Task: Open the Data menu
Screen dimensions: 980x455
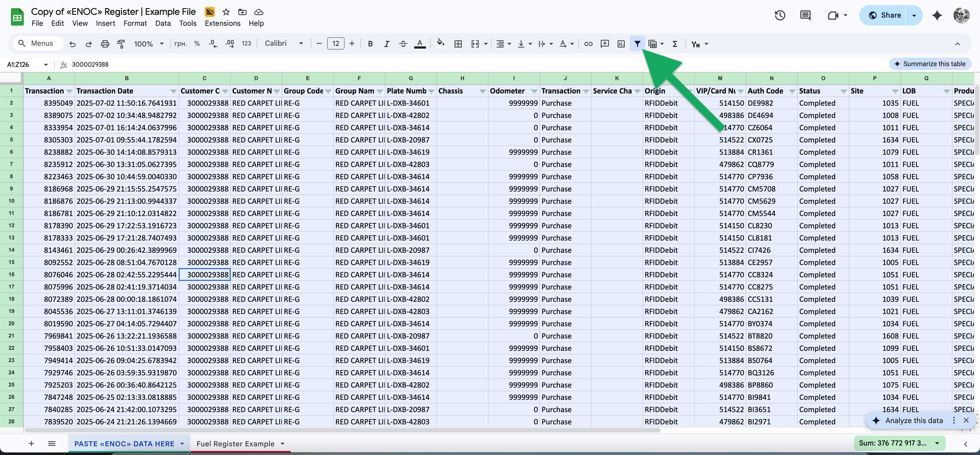Action: click(163, 23)
